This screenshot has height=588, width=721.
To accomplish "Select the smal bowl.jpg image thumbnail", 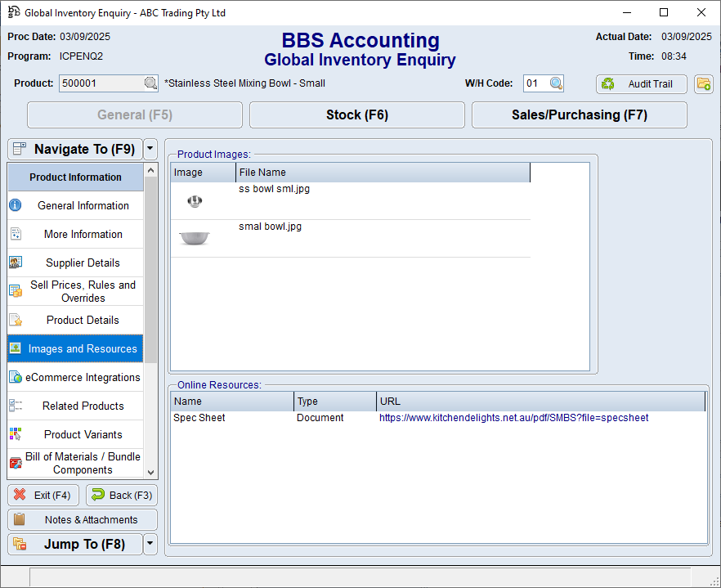I will [194, 238].
